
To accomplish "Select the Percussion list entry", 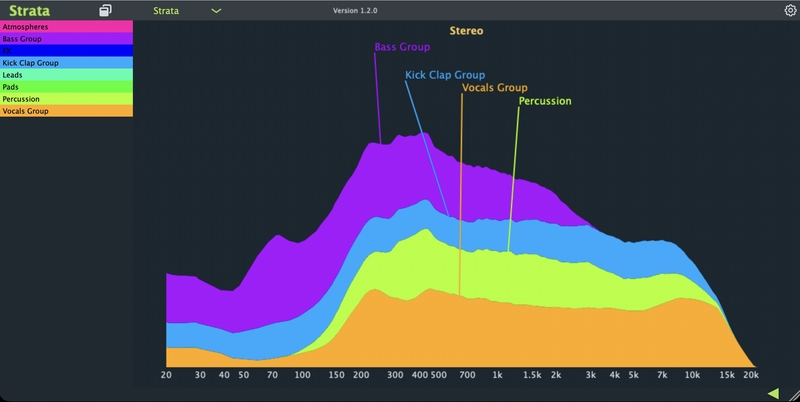I will (x=66, y=99).
